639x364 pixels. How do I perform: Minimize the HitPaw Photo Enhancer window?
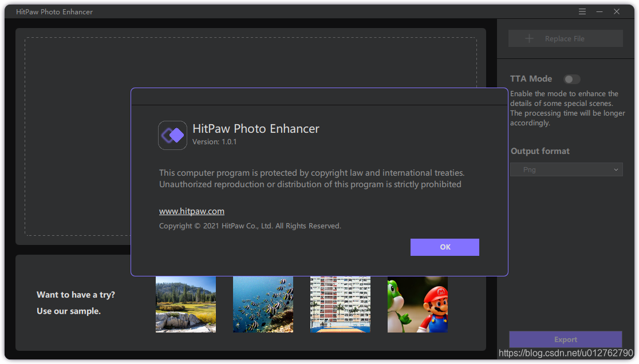pos(599,12)
